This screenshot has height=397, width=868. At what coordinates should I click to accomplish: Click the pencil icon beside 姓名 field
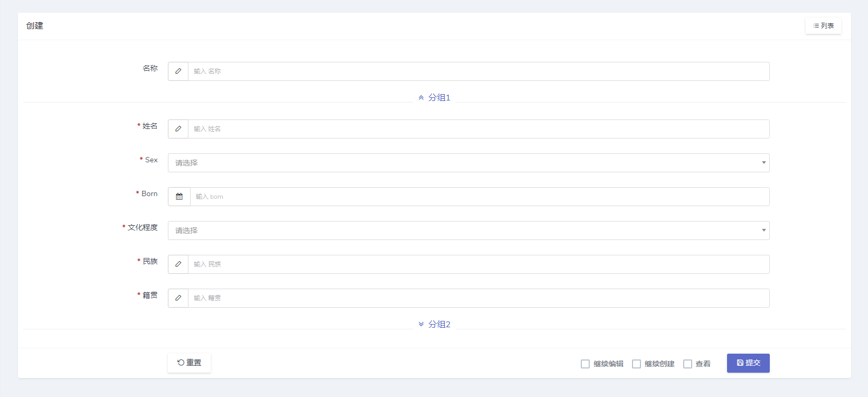[x=178, y=129]
